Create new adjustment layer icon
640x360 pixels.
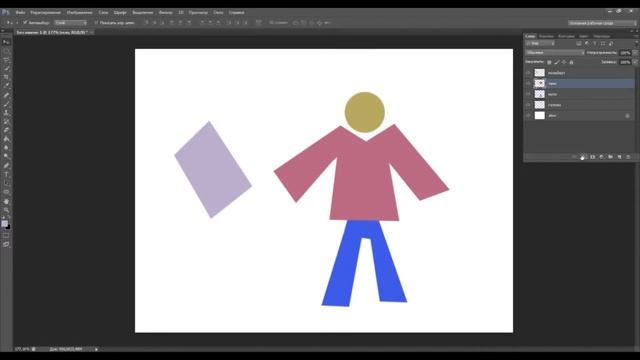click(602, 157)
